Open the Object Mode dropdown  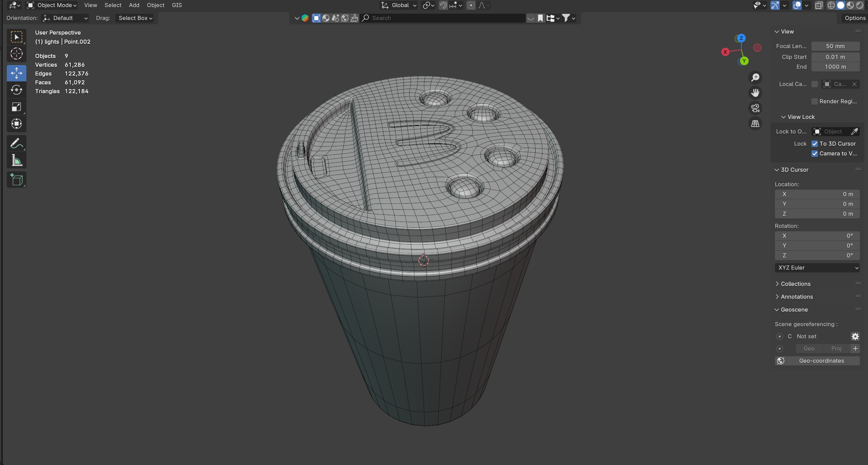click(x=52, y=5)
